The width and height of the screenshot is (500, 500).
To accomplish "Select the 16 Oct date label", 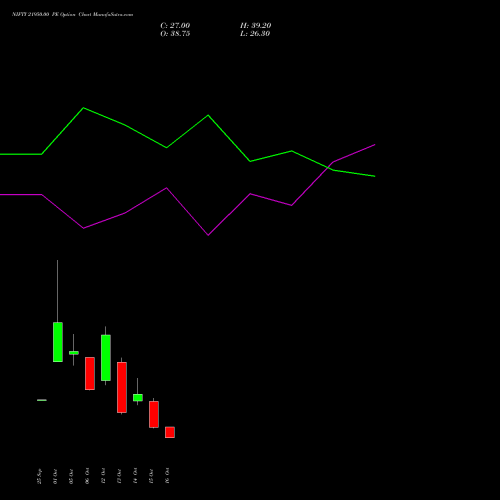I will pyautogui.click(x=167, y=476).
